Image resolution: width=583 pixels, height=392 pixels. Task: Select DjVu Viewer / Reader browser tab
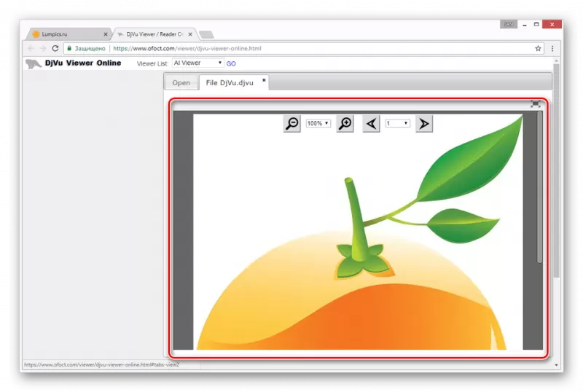click(154, 34)
